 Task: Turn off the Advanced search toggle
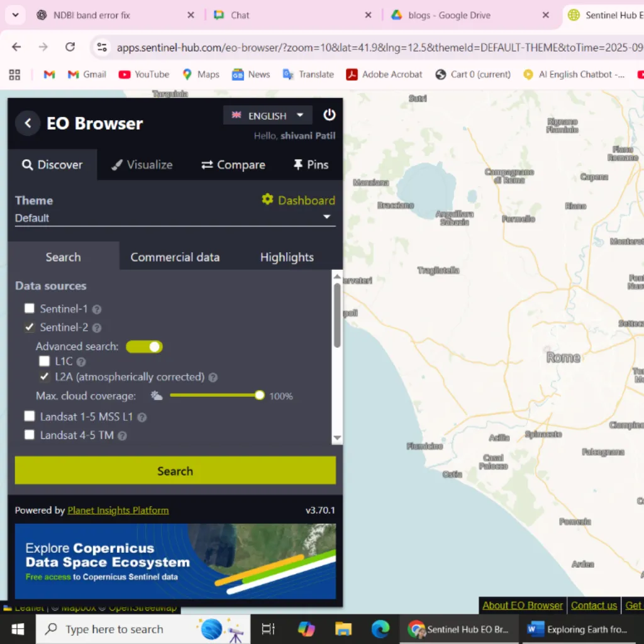click(145, 347)
